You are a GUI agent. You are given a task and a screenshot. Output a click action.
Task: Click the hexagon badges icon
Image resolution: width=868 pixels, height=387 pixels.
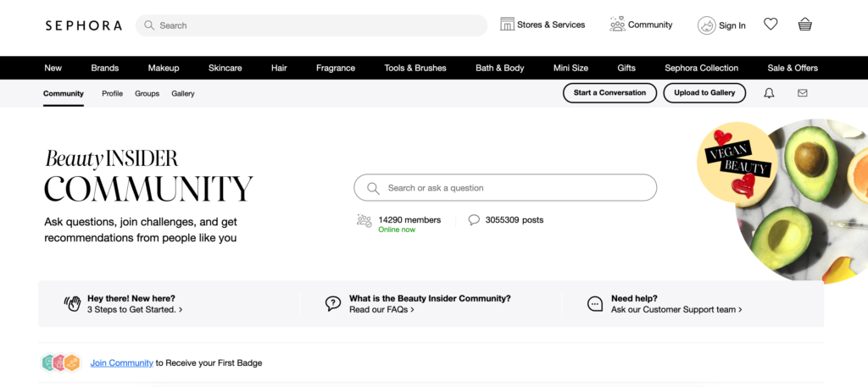click(x=61, y=363)
